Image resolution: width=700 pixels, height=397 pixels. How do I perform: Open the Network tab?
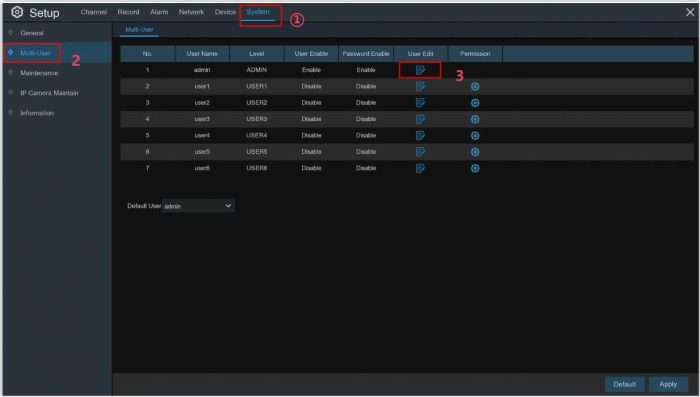click(191, 12)
